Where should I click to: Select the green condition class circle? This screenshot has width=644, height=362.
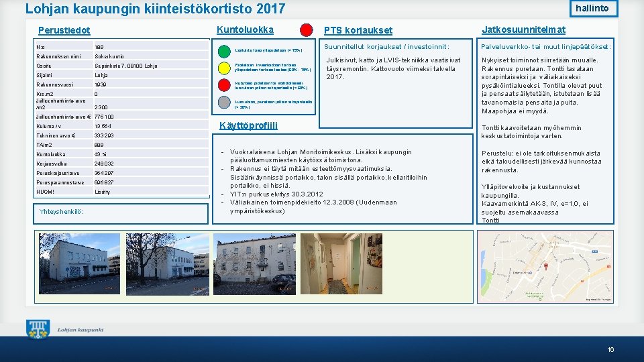coord(224,52)
